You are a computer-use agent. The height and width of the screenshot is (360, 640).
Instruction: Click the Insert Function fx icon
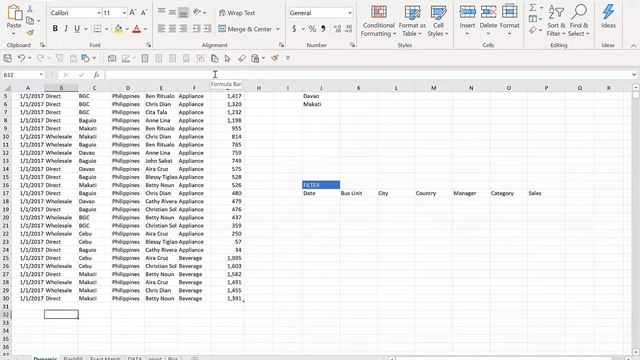(96, 75)
